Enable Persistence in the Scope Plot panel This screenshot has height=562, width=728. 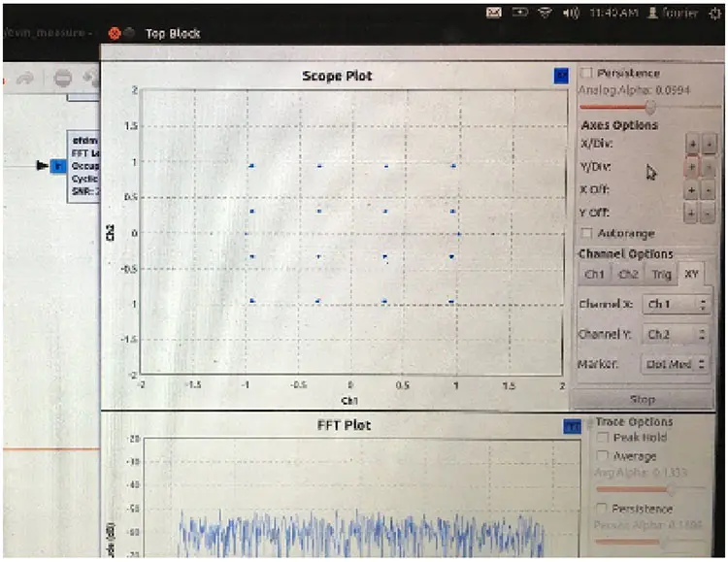586,74
